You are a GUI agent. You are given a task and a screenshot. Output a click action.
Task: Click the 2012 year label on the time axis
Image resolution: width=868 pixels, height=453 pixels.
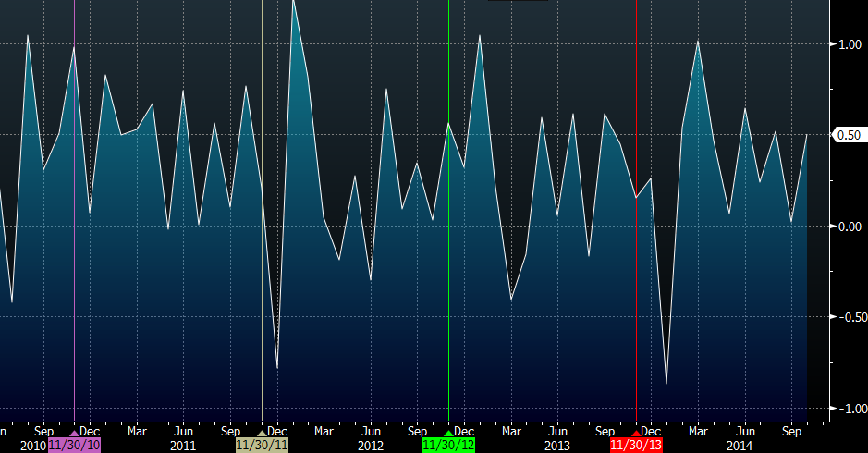coord(371,445)
